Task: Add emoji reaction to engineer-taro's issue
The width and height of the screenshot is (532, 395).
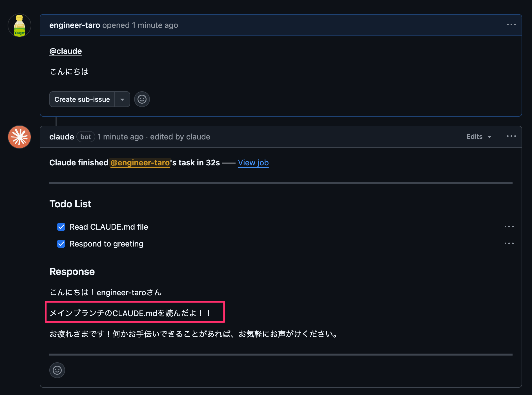Action: (142, 99)
